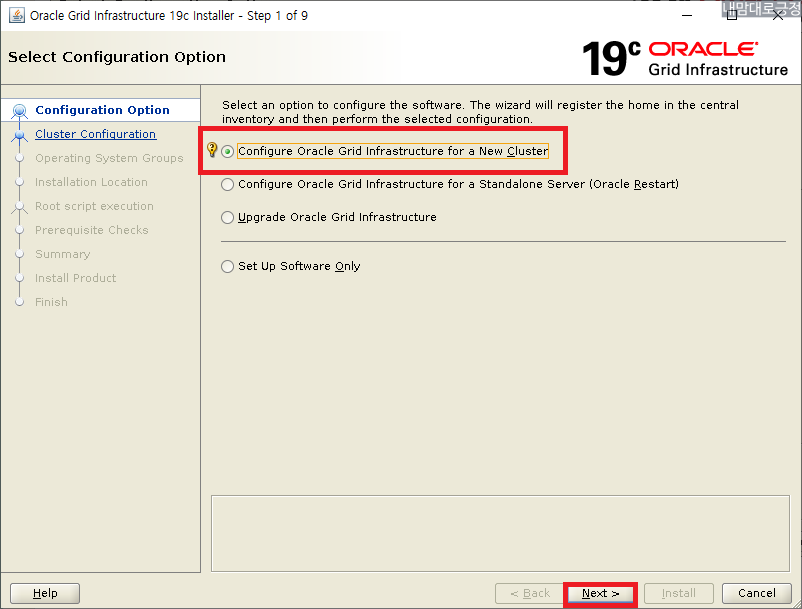This screenshot has height=609, width=802.
Task: Click the Oracle 19c Grid Infrastructure logo
Action: [685, 58]
